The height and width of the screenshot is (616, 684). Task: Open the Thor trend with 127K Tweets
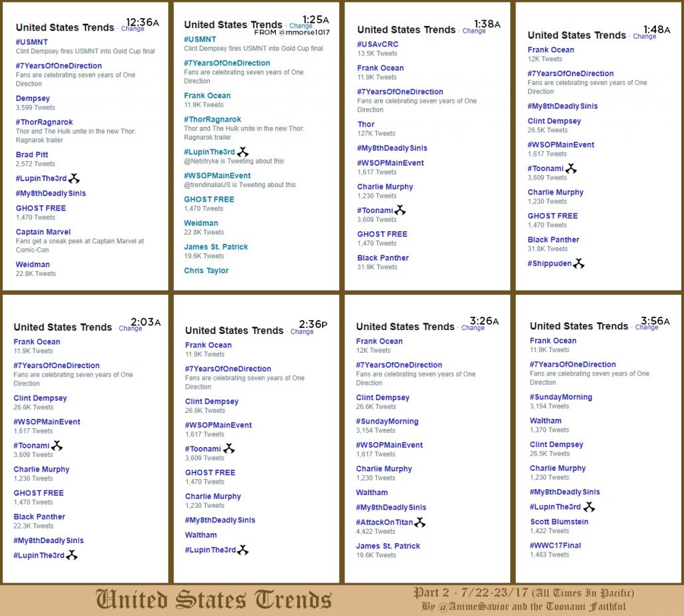(x=366, y=124)
